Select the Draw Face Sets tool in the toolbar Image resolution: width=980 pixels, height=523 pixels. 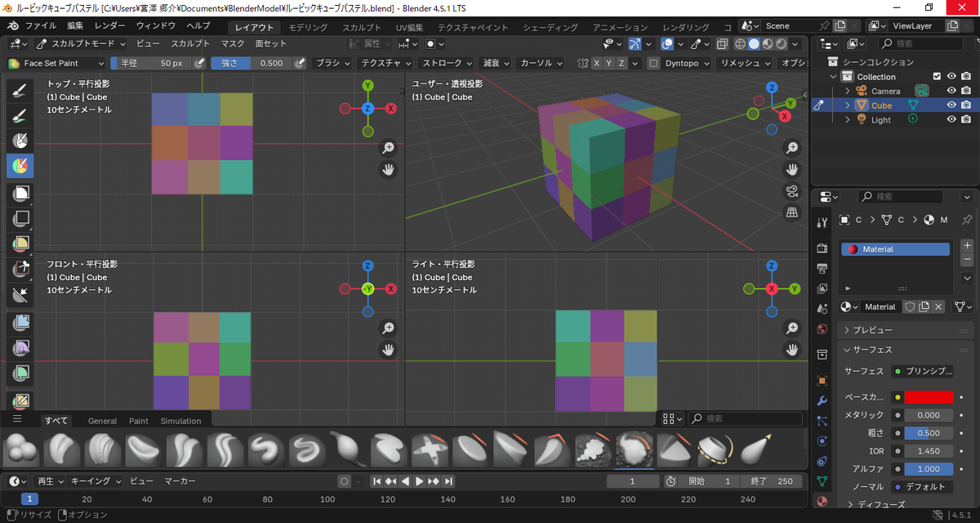click(x=20, y=166)
